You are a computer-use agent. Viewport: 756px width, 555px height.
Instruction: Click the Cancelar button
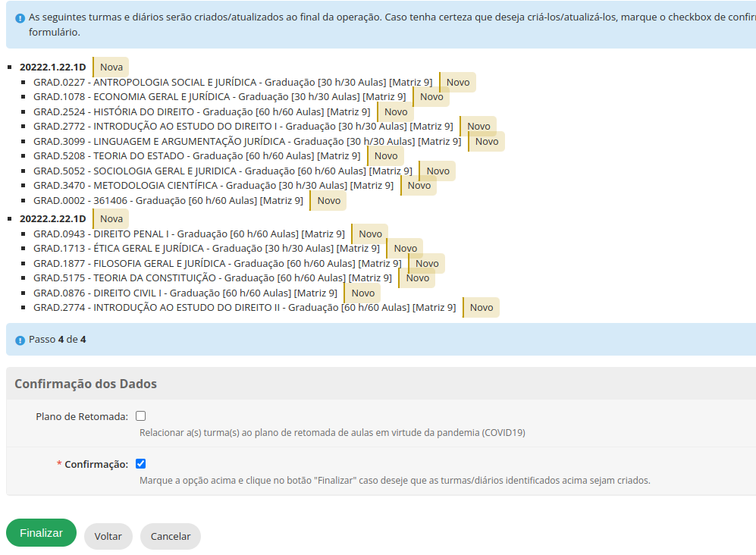click(171, 536)
